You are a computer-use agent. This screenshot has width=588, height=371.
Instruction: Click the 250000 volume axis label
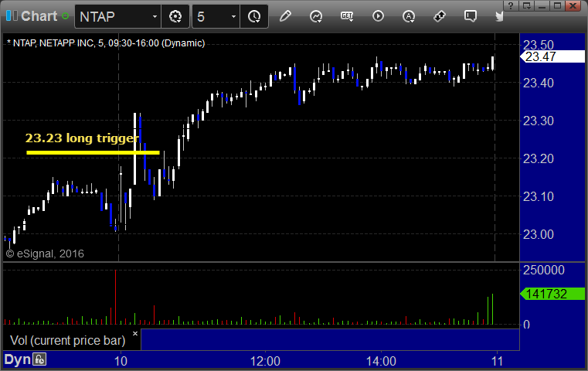[543, 270]
